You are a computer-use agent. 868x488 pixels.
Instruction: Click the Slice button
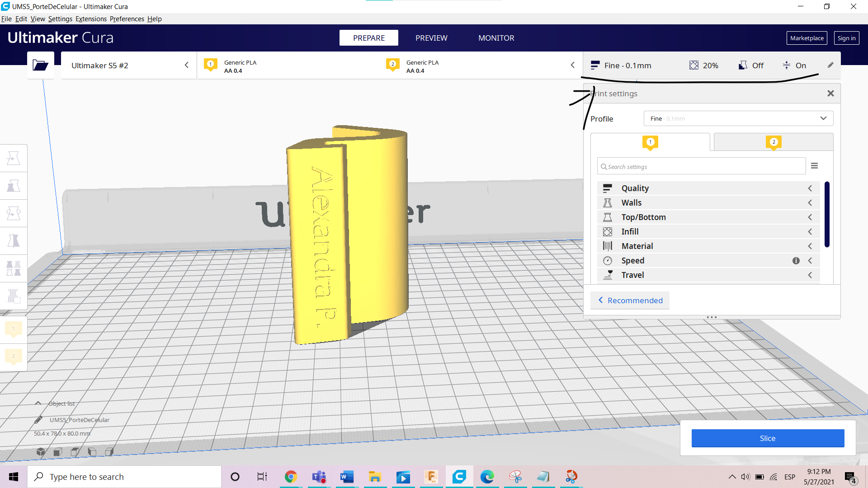(767, 438)
